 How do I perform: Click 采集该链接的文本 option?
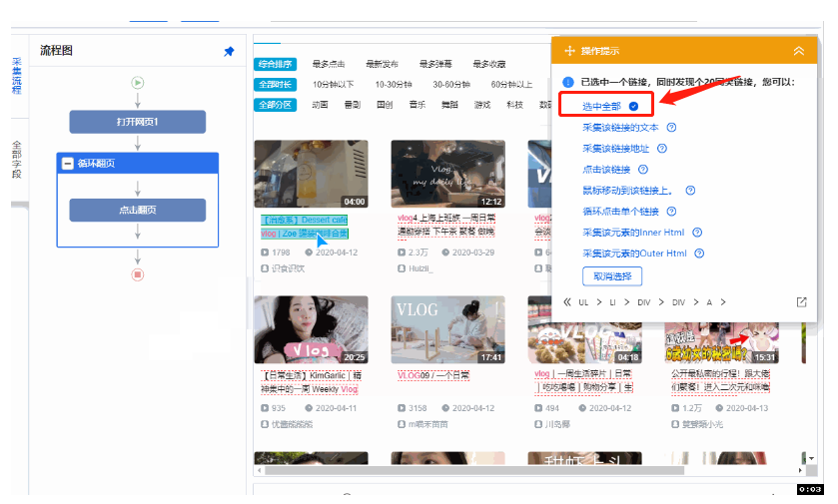tap(620, 128)
